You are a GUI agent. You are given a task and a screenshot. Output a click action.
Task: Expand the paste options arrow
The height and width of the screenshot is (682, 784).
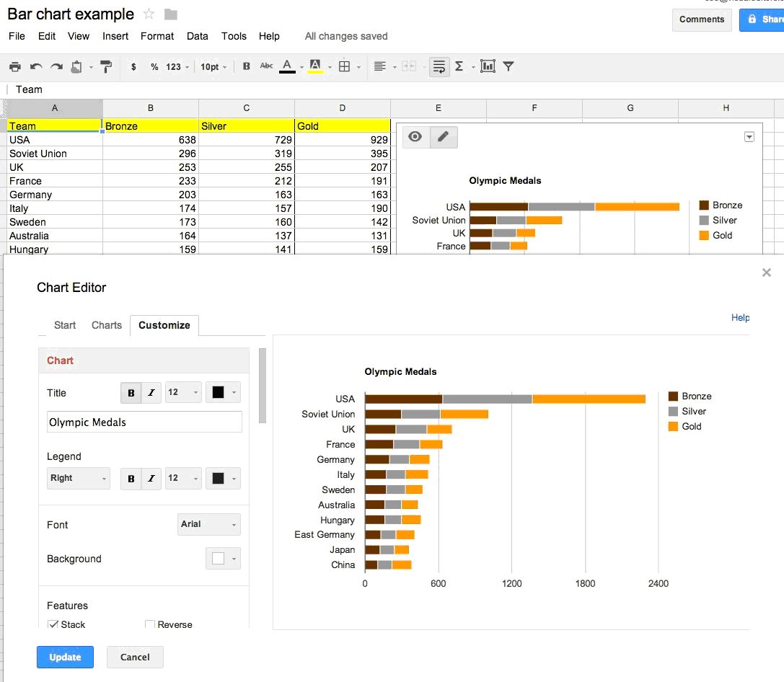[x=91, y=67]
